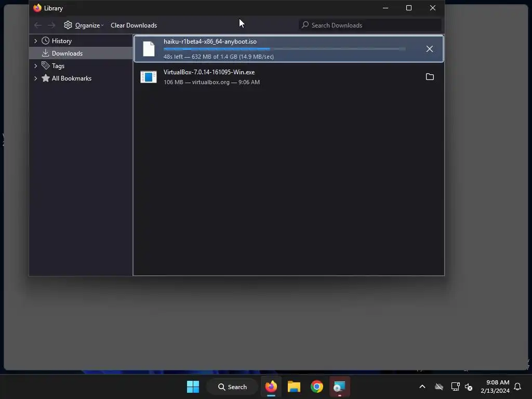The image size is (532, 399).
Task: Click the haiku download progress bar
Action: [x=284, y=49]
